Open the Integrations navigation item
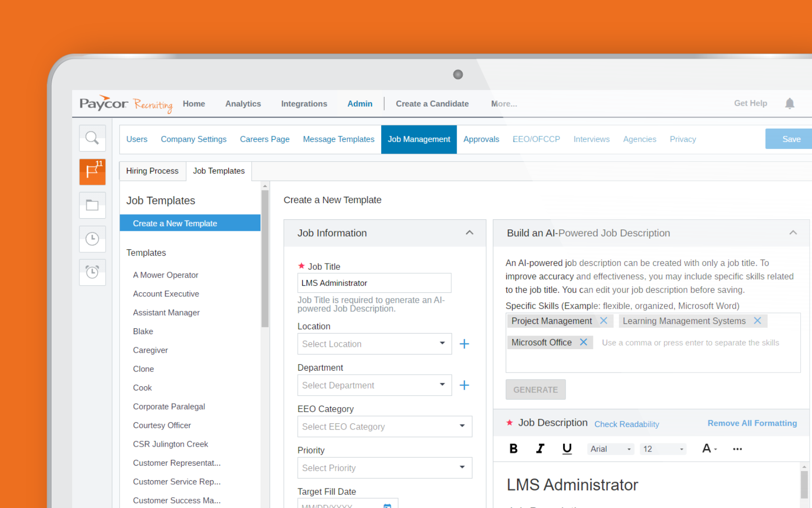This screenshot has width=812, height=508. [x=304, y=104]
